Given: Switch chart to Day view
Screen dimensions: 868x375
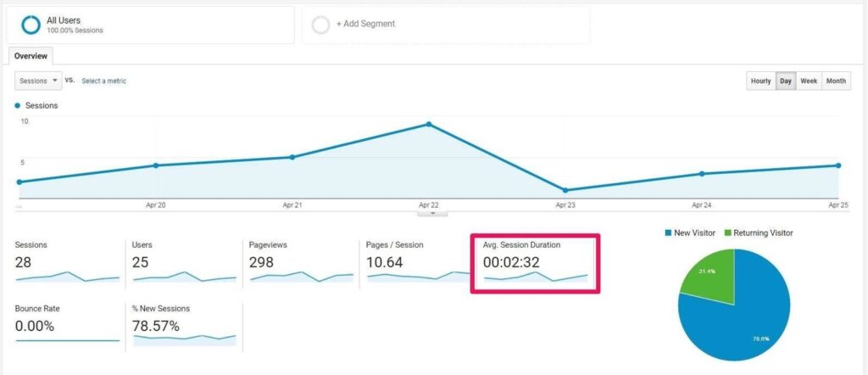Looking at the screenshot, I should click(x=786, y=81).
